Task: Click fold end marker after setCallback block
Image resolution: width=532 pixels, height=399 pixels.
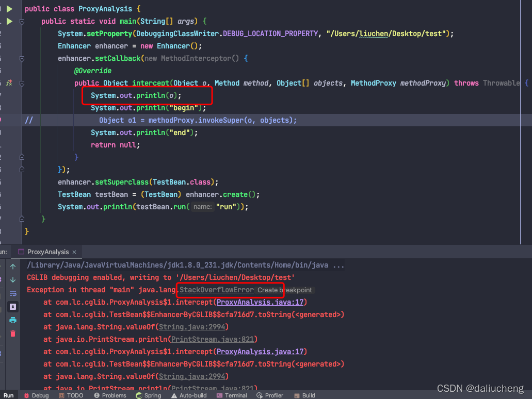Action: pos(22,170)
